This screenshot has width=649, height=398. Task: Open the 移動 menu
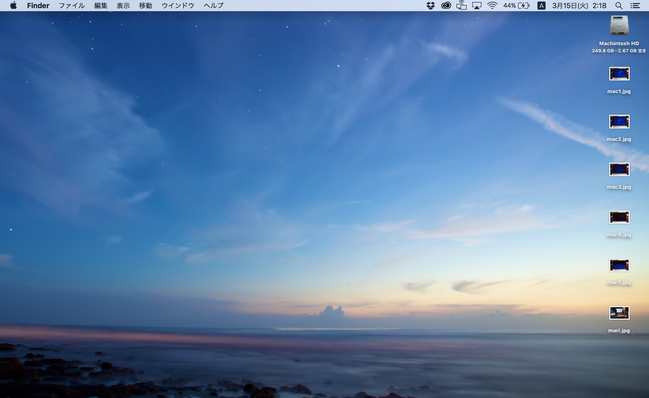click(x=145, y=5)
